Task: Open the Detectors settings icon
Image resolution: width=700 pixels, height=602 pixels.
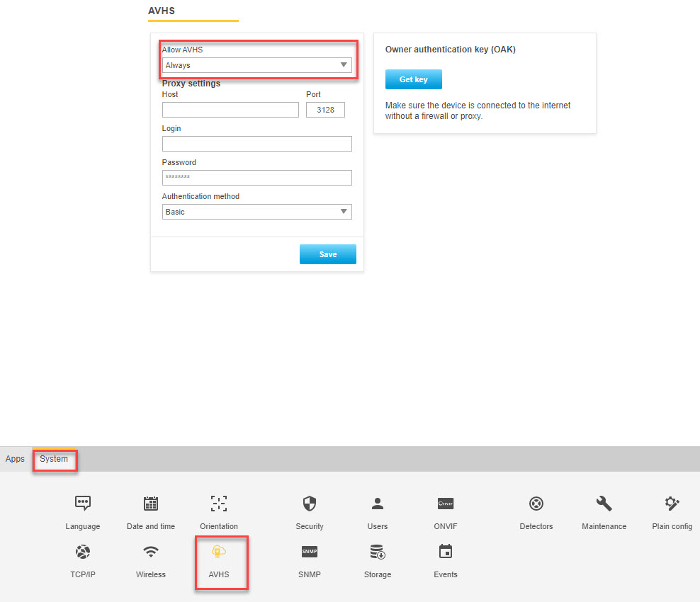Action: [536, 504]
